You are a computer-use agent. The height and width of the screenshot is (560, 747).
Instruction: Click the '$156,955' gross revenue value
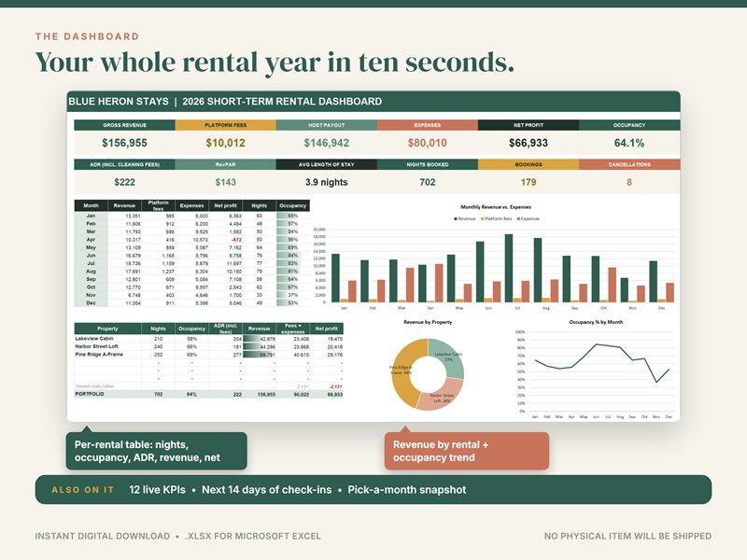coord(124,143)
